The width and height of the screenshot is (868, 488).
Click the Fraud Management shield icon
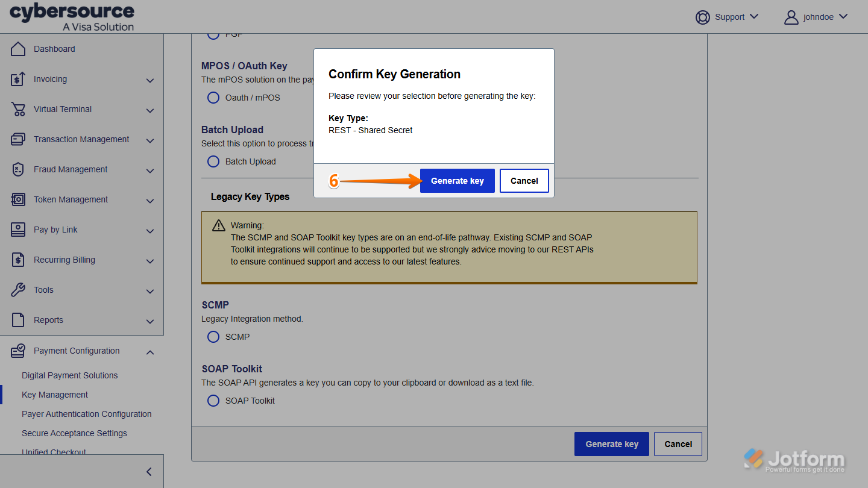[18, 169]
